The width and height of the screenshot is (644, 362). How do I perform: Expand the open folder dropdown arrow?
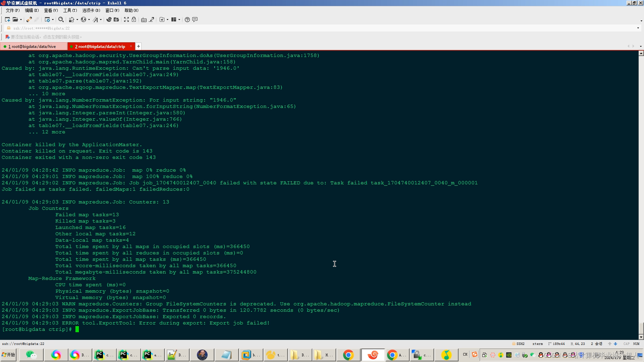[x=21, y=19]
